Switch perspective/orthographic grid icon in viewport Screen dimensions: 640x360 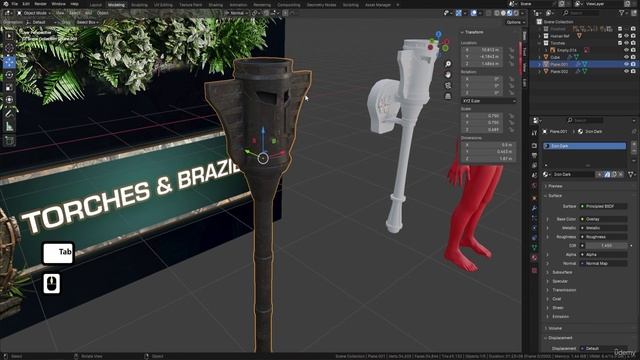coord(448,96)
